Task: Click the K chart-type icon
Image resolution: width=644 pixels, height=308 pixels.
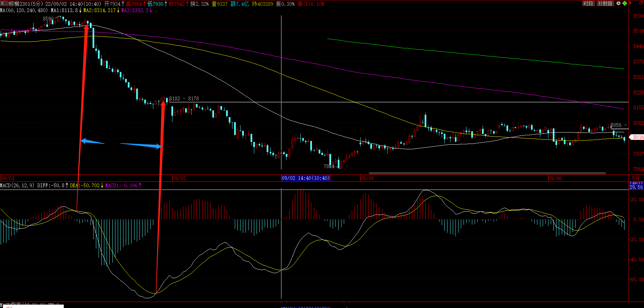Action: [2, 3]
